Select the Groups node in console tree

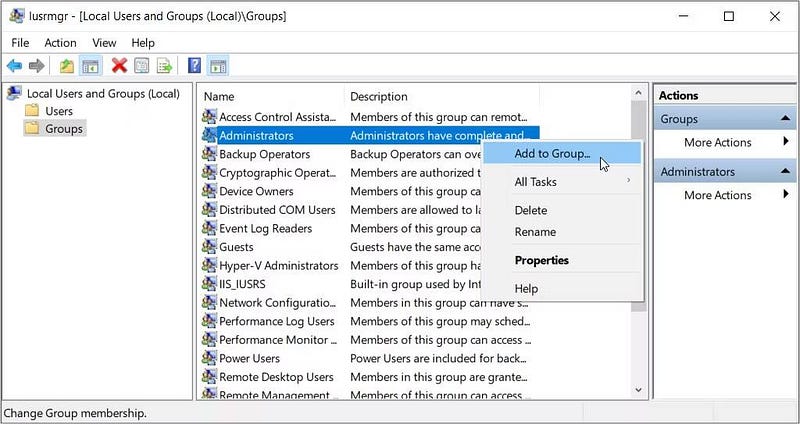[x=64, y=129]
